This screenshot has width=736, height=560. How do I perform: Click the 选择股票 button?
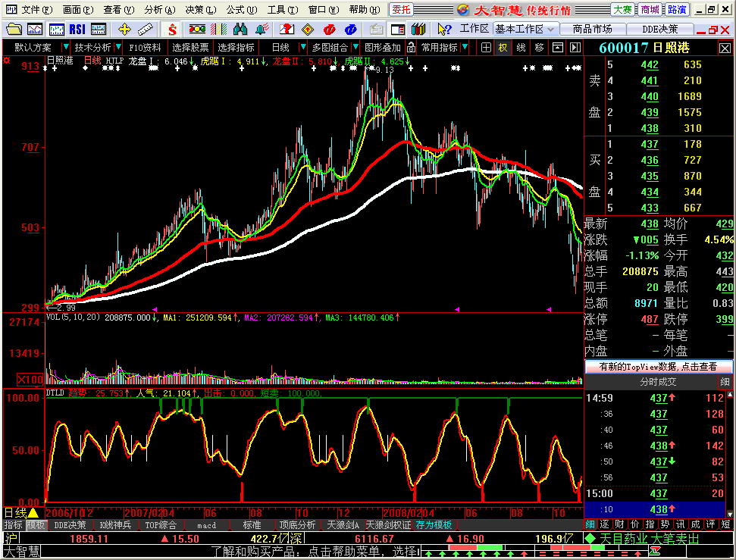[x=190, y=48]
